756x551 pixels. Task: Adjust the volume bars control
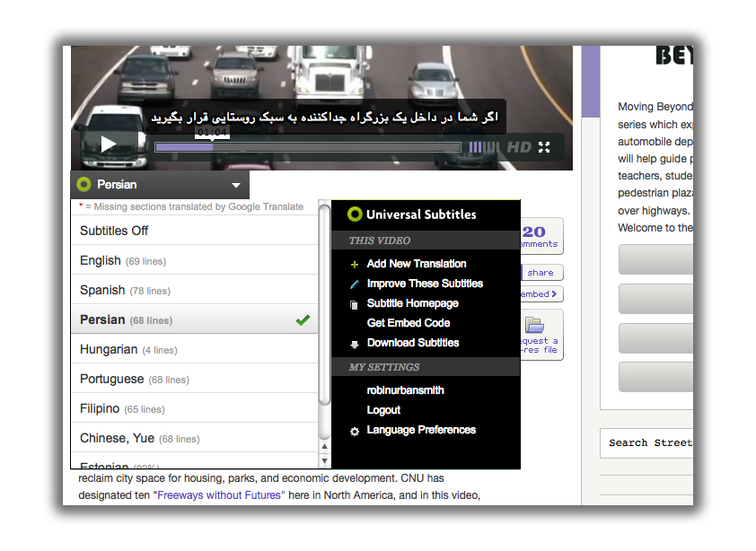tap(486, 147)
